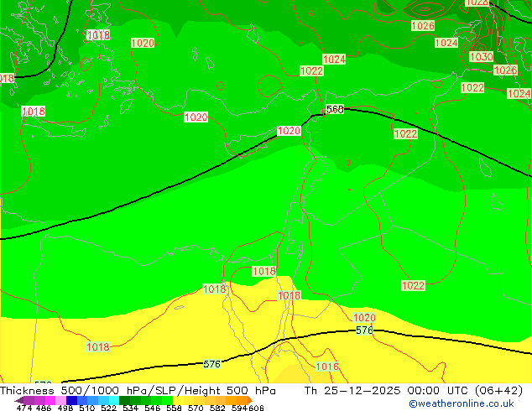532x411 pixels.
Task: Click the 1016 isobar label
Action: [x=327, y=367]
